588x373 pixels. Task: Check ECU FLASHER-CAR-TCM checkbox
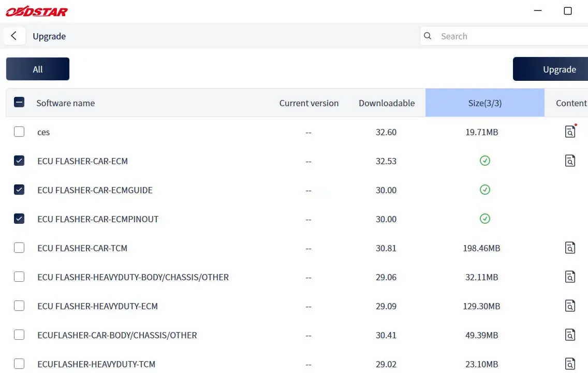(19, 248)
